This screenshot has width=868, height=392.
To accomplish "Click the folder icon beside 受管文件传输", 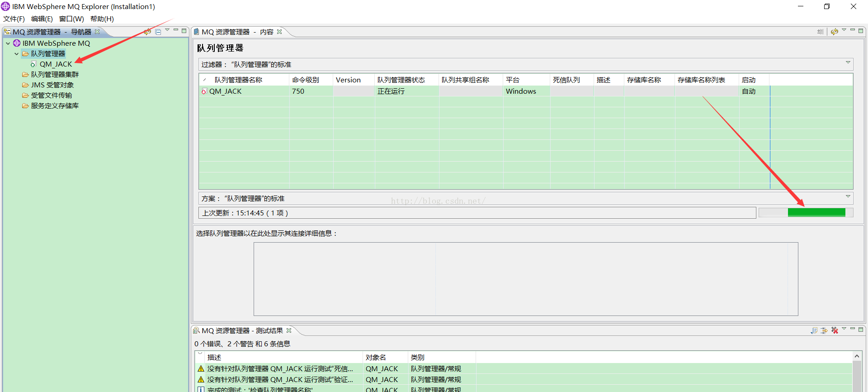I will pyautogui.click(x=25, y=95).
